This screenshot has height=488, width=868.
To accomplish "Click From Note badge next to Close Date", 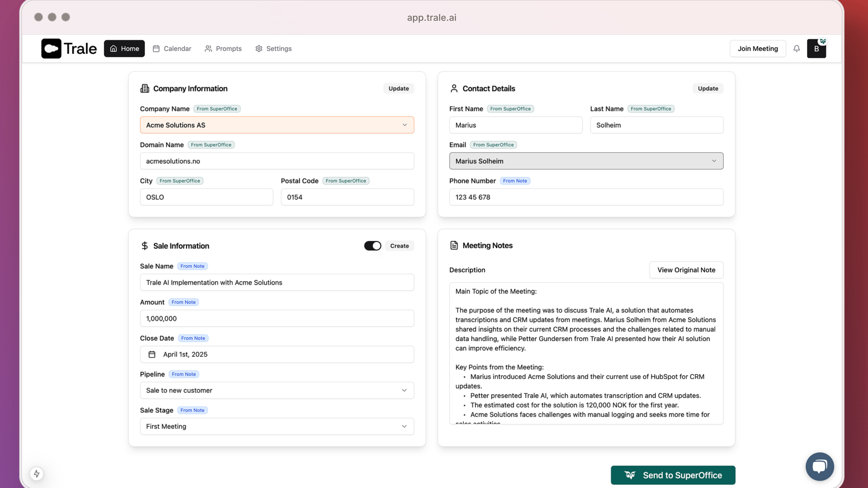I will 193,338.
